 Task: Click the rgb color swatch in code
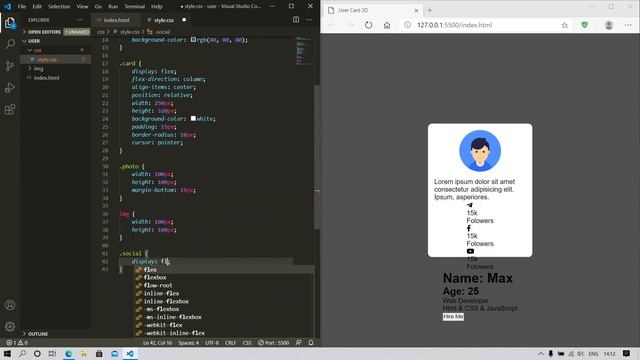tap(193, 40)
